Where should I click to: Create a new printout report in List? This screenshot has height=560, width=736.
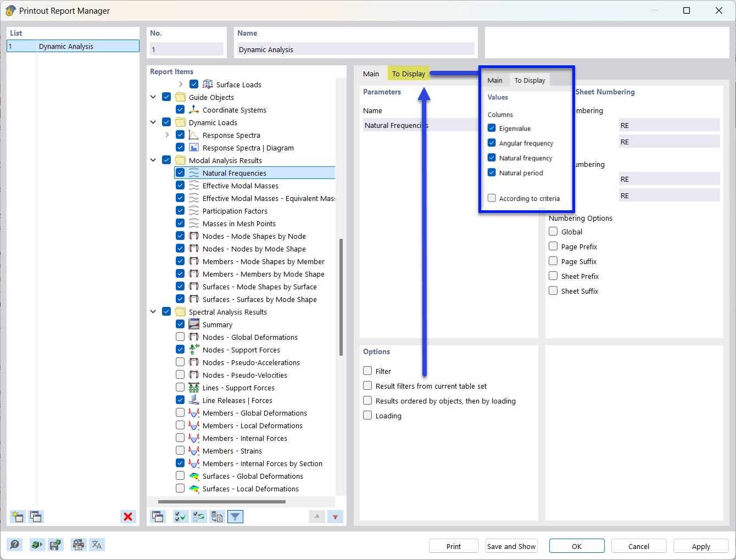click(x=18, y=516)
